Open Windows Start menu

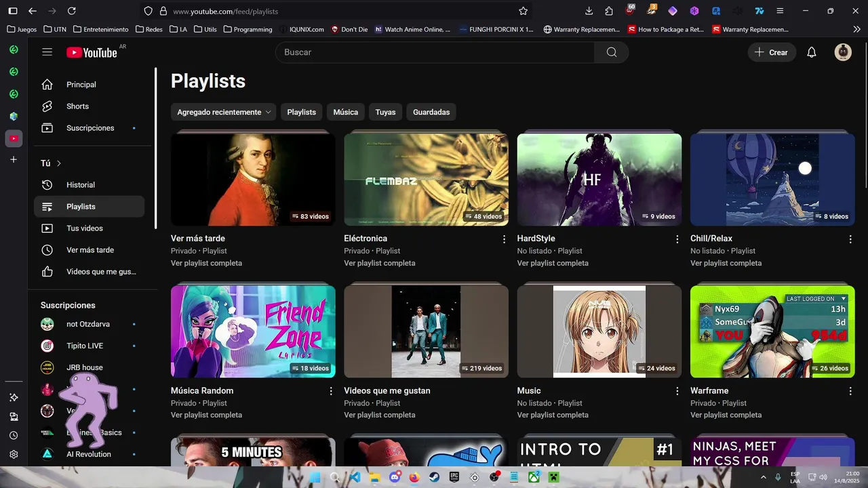315,477
